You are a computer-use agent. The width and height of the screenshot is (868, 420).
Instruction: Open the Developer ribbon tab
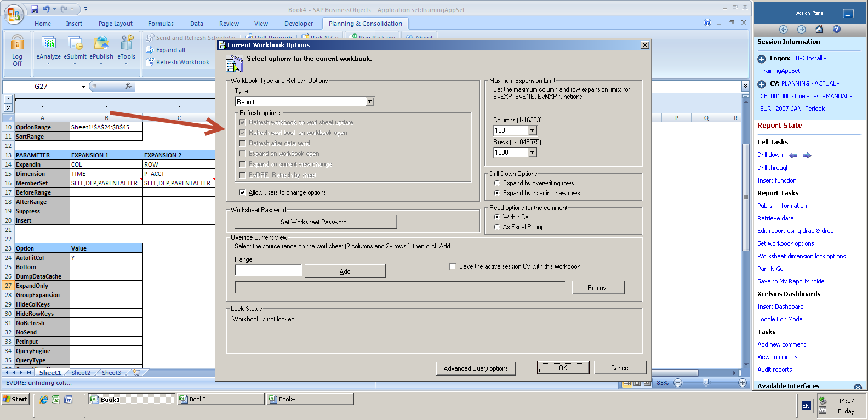click(299, 24)
